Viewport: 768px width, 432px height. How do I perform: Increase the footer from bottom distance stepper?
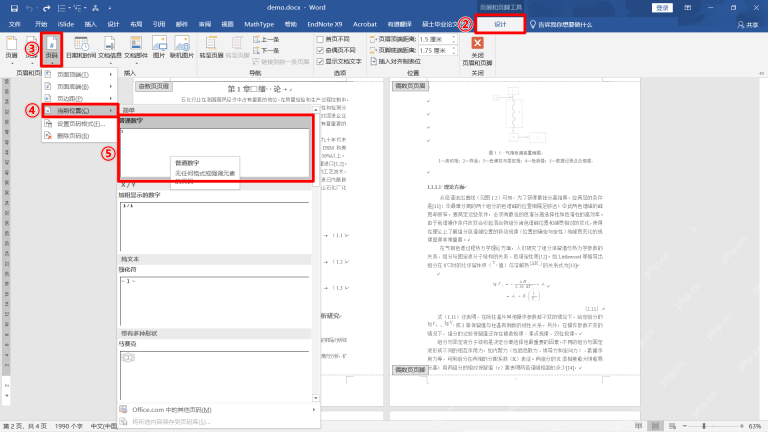tap(454, 48)
